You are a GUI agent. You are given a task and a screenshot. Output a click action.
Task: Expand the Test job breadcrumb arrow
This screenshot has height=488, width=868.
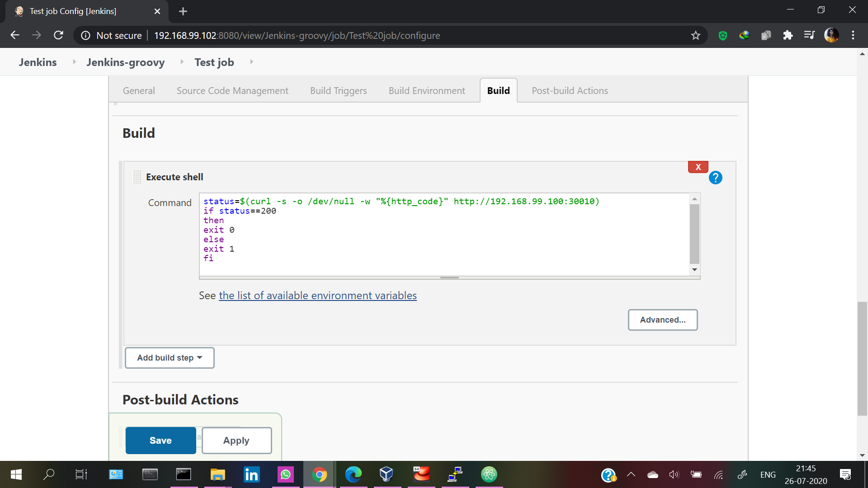pos(251,62)
